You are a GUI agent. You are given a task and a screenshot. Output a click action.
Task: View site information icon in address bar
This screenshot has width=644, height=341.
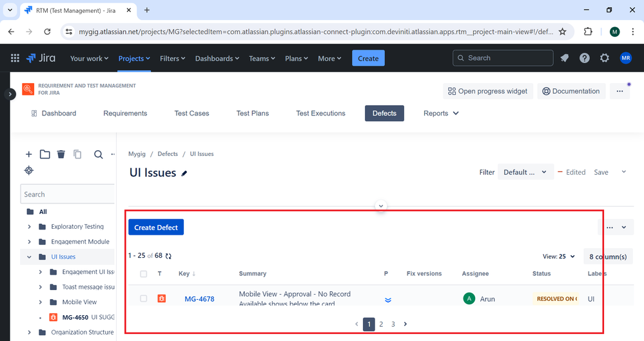(x=69, y=32)
